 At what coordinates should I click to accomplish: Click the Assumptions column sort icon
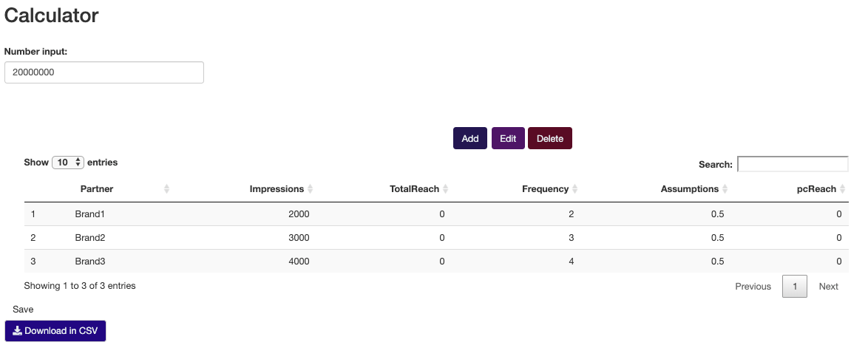pos(725,189)
